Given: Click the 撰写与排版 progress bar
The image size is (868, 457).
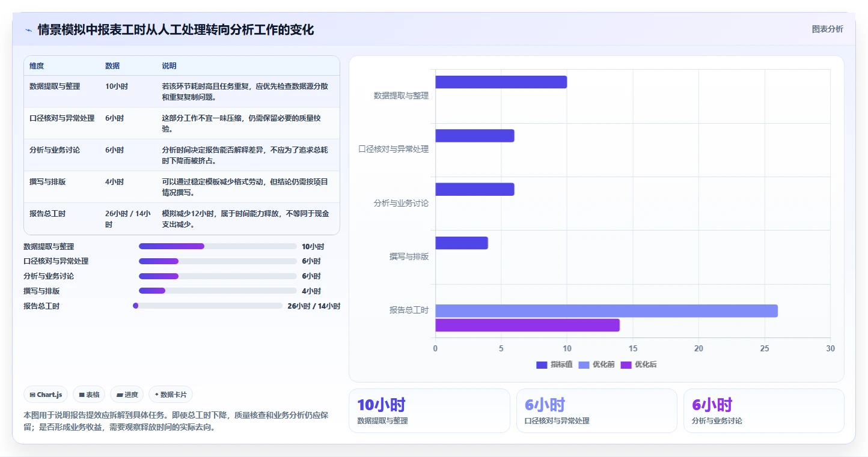Looking at the screenshot, I should click(x=218, y=291).
